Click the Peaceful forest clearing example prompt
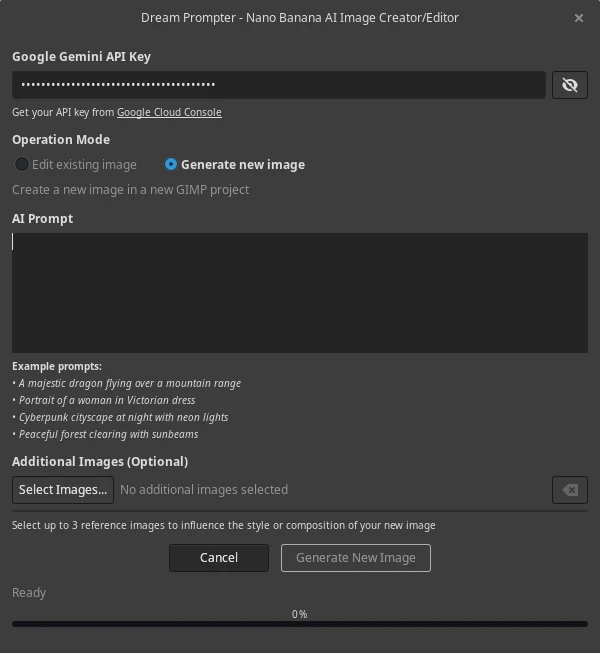Screen dimensions: 600x653 click(108, 434)
